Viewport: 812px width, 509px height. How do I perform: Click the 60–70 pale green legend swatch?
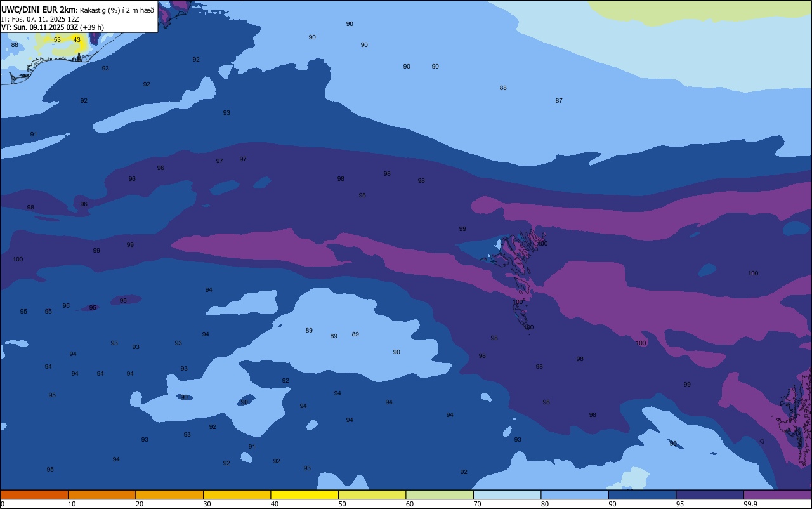point(440,494)
